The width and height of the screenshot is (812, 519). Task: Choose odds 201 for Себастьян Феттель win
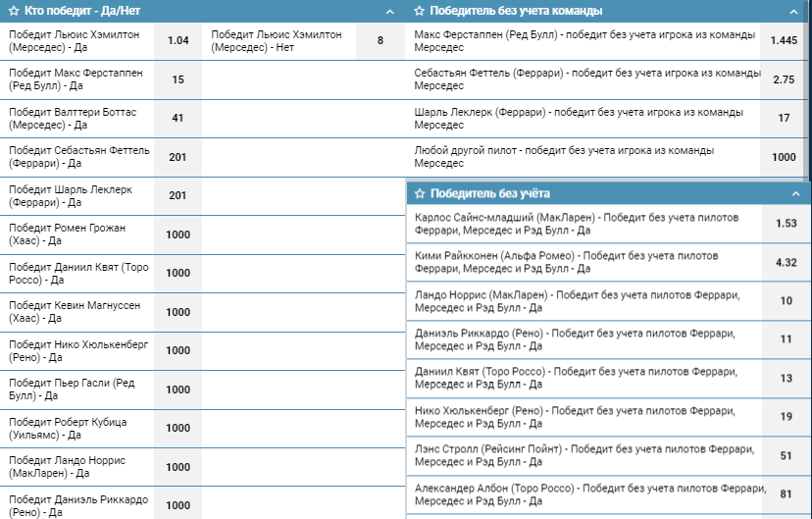pyautogui.click(x=178, y=157)
